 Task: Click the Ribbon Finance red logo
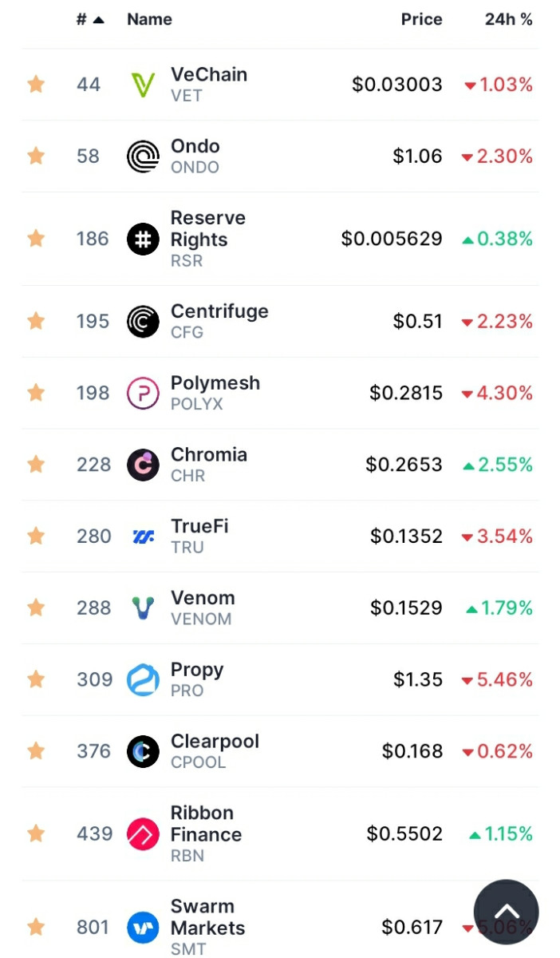pos(143,834)
